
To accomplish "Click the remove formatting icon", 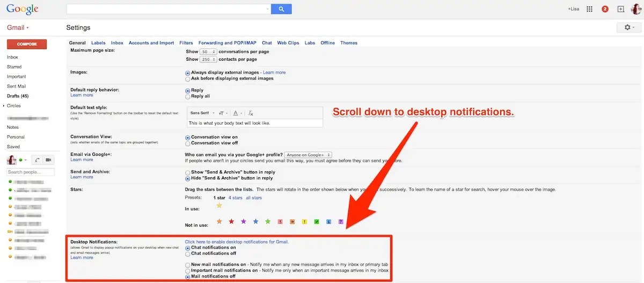I will [x=251, y=113].
